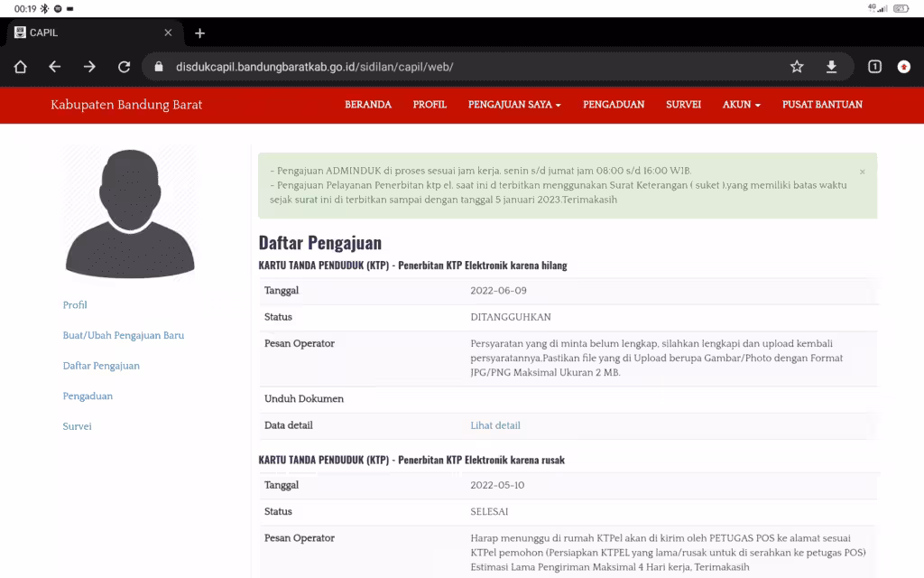The width and height of the screenshot is (924, 578).
Task: Open Buat/Ubah Pengajuan Baru link
Action: click(x=123, y=335)
